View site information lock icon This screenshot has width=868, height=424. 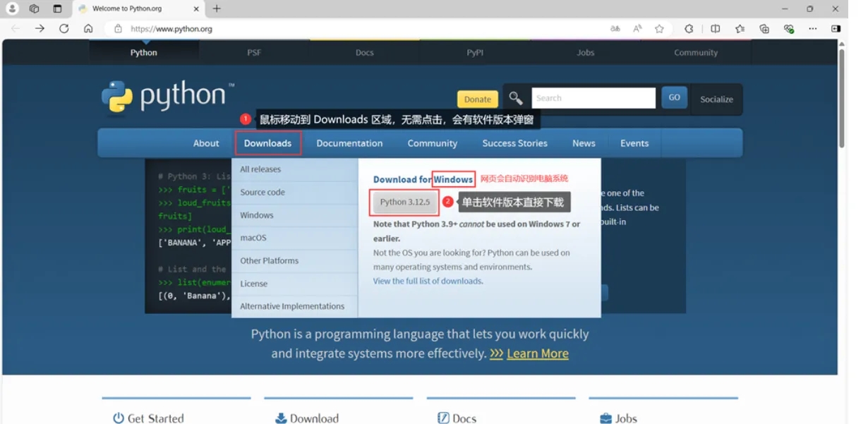[118, 29]
